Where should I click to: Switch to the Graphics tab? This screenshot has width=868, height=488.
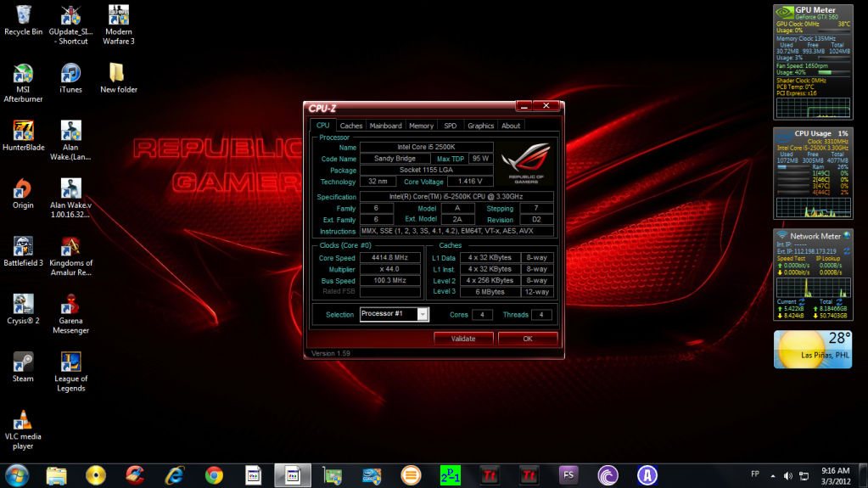pyautogui.click(x=480, y=126)
